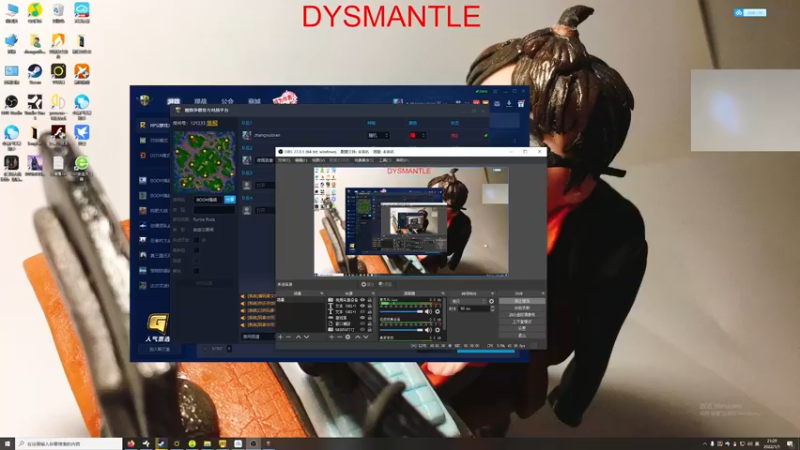Pop out the OBS audio mixer dock
Screen dimensions: 800x450
443,293
